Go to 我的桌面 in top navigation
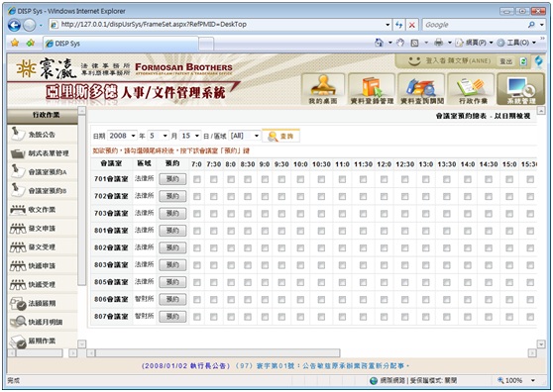The width and height of the screenshot is (553, 392). pos(323,89)
